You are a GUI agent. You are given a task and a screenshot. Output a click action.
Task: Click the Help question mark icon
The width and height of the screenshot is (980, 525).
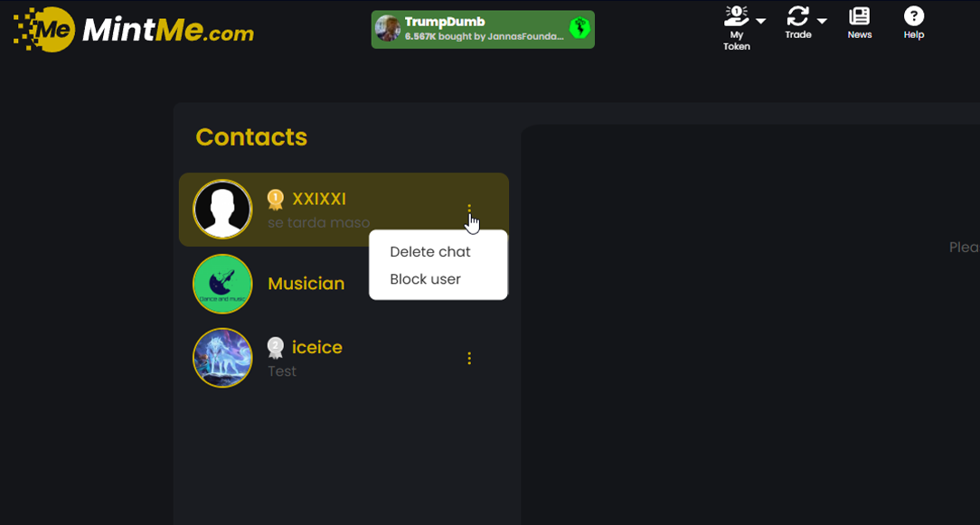click(914, 16)
